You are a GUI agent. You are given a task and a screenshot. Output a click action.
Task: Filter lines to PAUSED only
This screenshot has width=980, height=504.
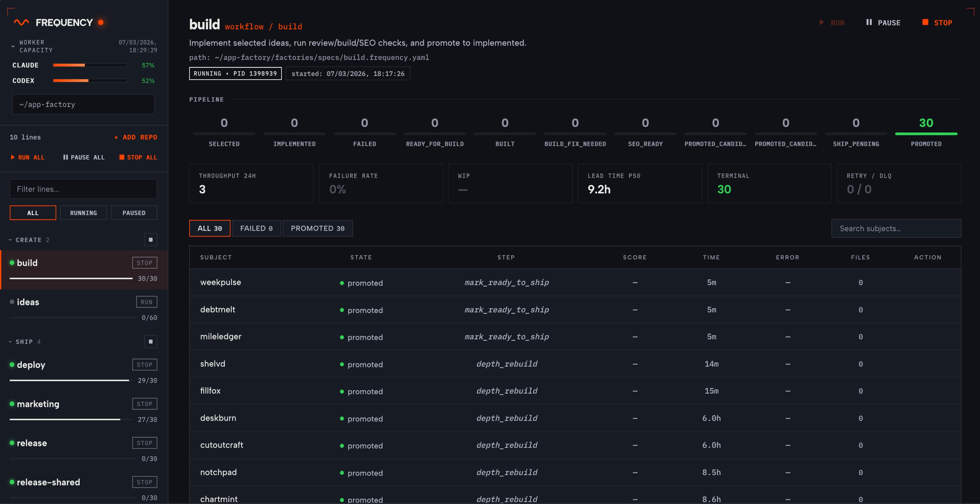click(134, 213)
